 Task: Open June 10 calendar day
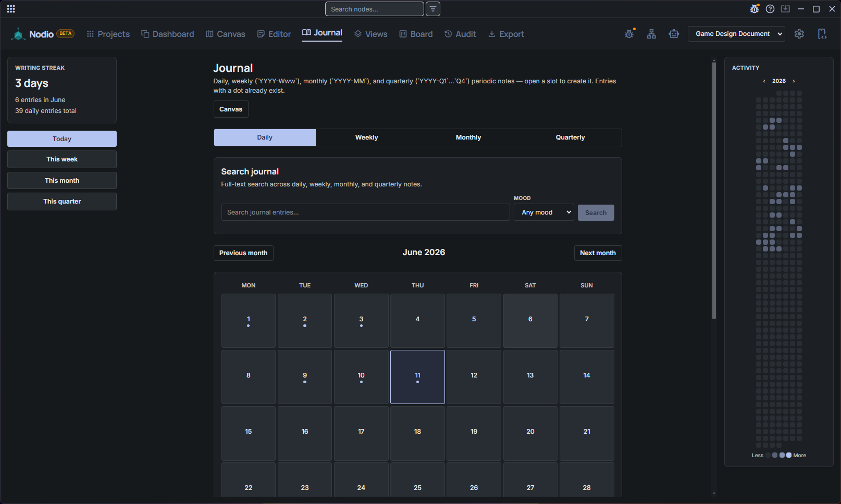361,377
